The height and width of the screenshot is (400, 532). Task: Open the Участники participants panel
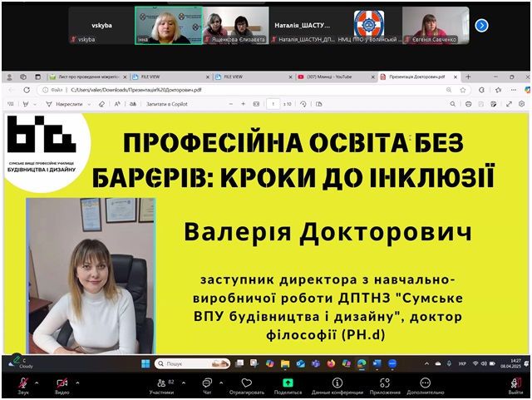pyautogui.click(x=162, y=386)
